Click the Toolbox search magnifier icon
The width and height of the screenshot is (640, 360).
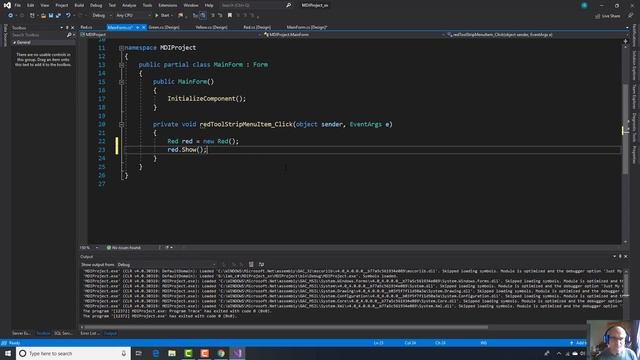pos(69,35)
